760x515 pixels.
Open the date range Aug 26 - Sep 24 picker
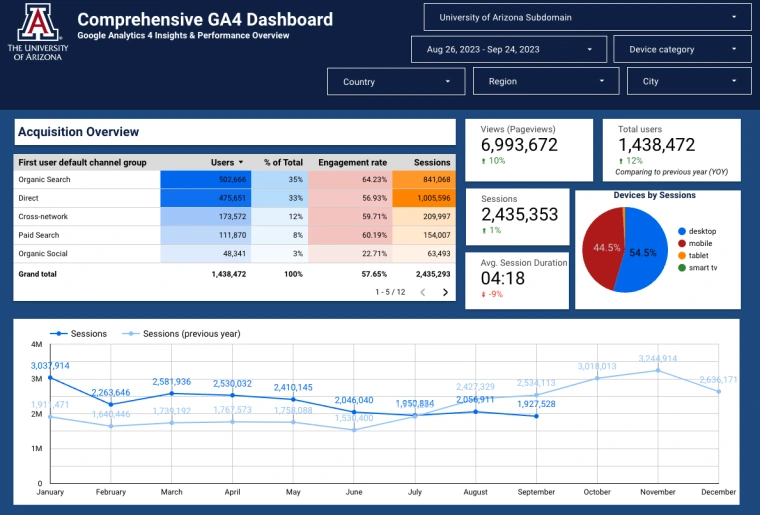click(509, 49)
